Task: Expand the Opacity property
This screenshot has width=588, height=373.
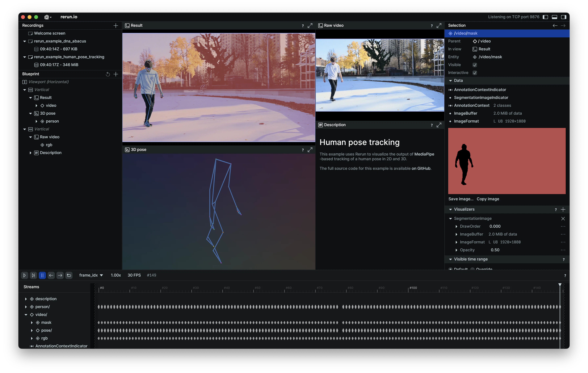Action: [x=456, y=250]
